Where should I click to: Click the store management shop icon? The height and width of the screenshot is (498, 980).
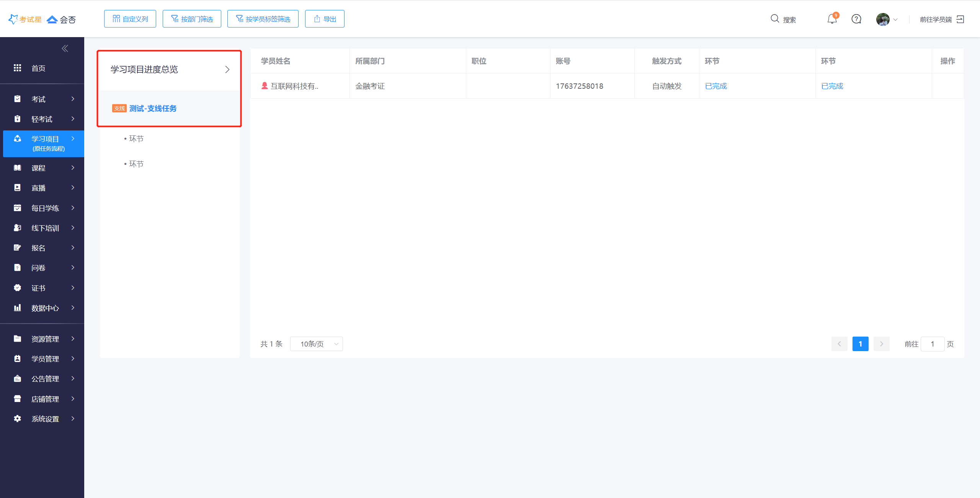18,399
